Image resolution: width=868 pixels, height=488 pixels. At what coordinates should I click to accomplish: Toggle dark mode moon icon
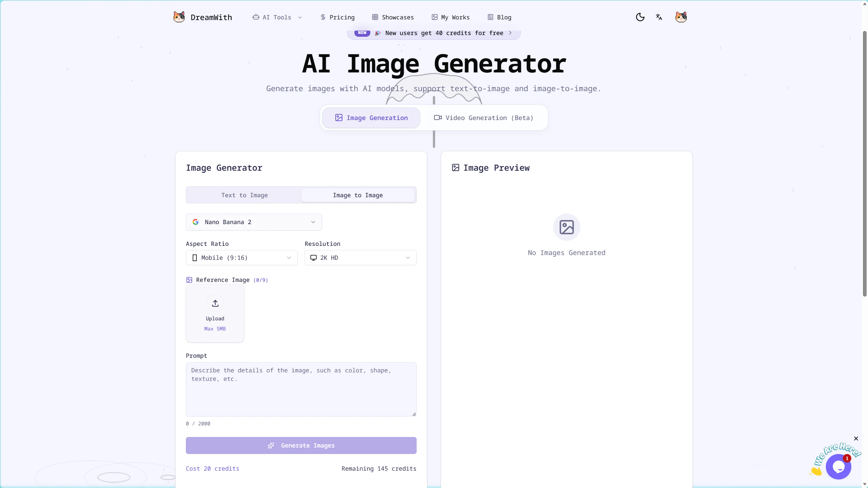(640, 17)
